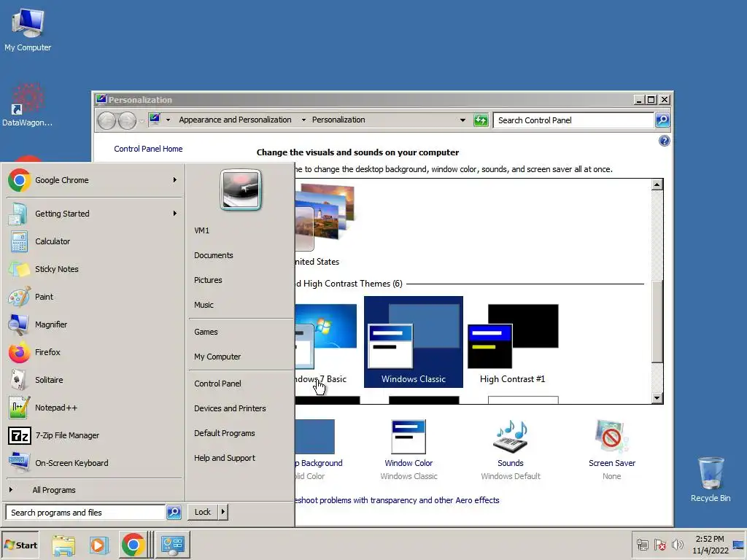The image size is (747, 560).
Task: Expand Appearance and Personalization breadcrumb arrow
Action: pyautogui.click(x=303, y=120)
